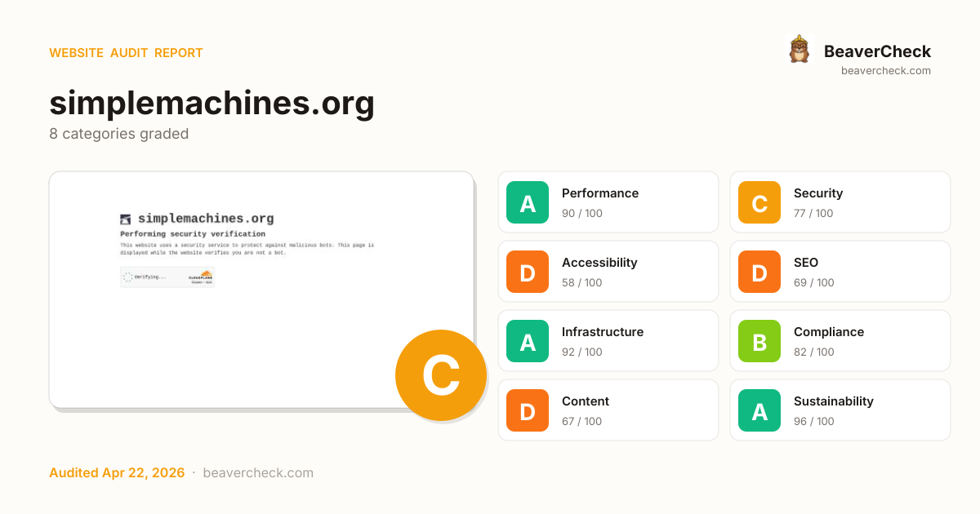
Task: Click the Infrastructure grade A badge
Action: (x=528, y=341)
